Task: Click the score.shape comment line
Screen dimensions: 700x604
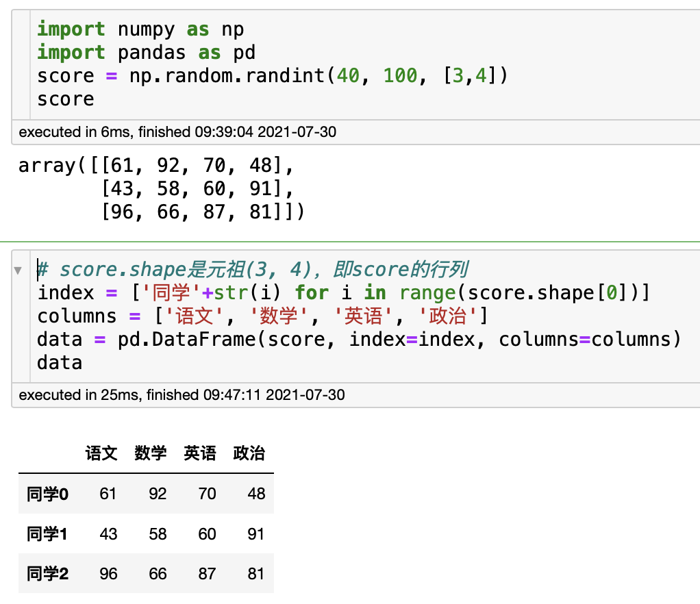Action: (252, 270)
